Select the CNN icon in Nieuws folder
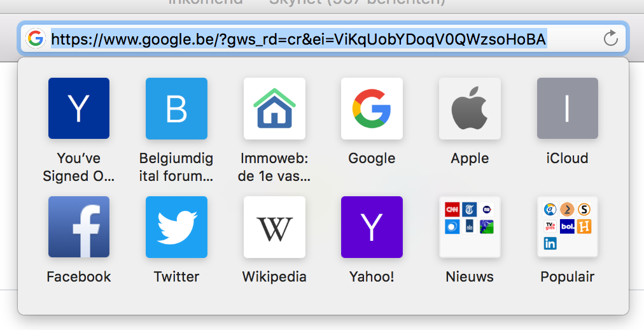 tap(452, 210)
